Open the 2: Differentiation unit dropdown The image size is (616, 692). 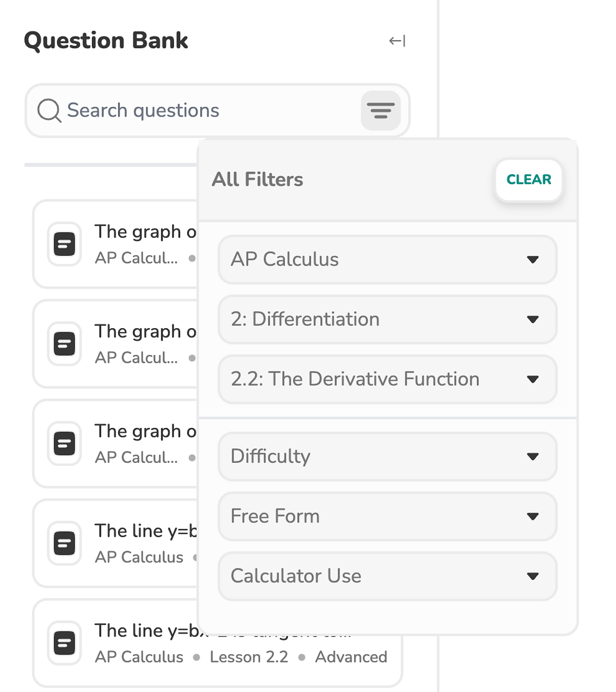click(x=387, y=319)
